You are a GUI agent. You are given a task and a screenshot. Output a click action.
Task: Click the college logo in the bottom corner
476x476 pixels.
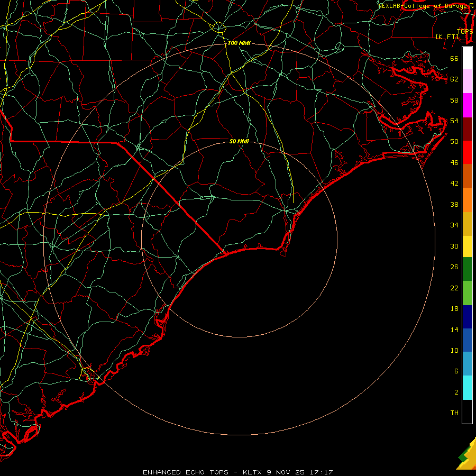[467, 456]
